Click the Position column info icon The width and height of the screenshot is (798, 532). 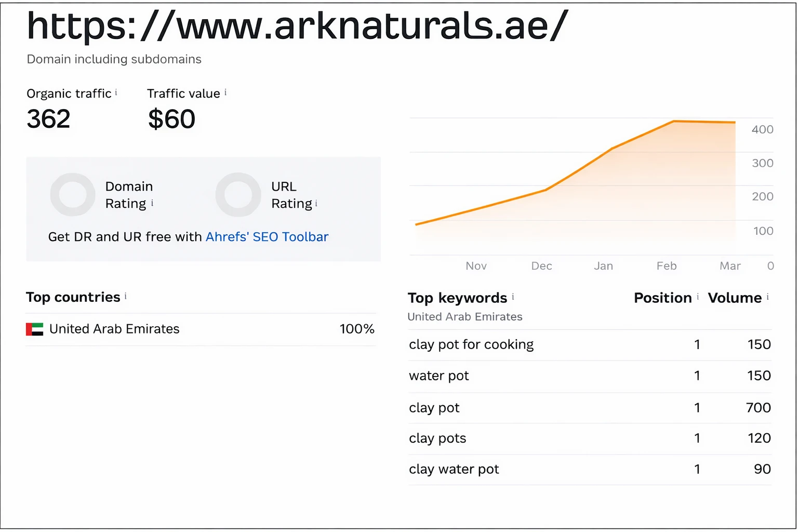click(698, 296)
